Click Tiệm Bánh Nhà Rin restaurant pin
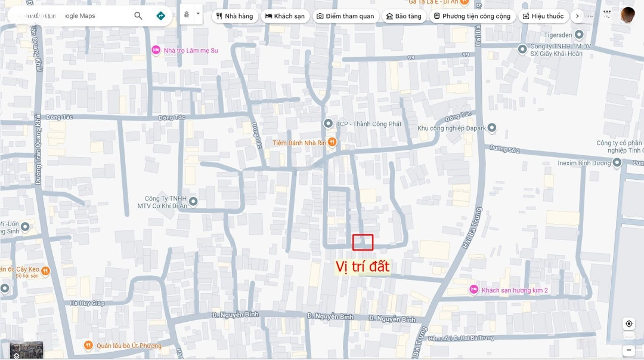This screenshot has height=360, width=644. tap(332, 142)
